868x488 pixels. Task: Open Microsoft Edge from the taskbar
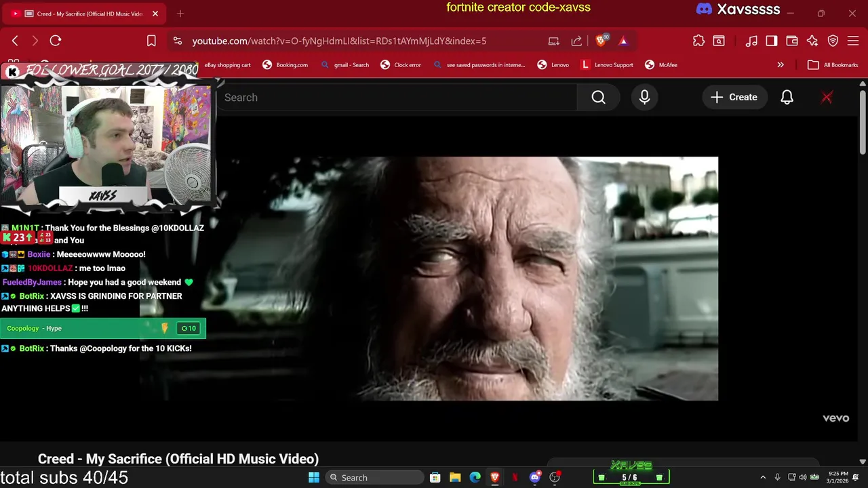click(x=475, y=477)
